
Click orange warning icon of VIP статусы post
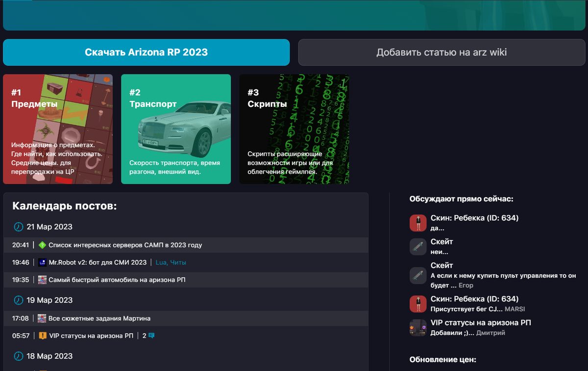coord(42,336)
